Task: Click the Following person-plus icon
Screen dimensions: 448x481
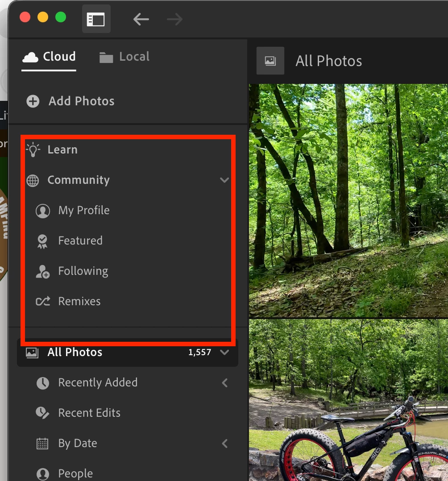Action: (43, 272)
